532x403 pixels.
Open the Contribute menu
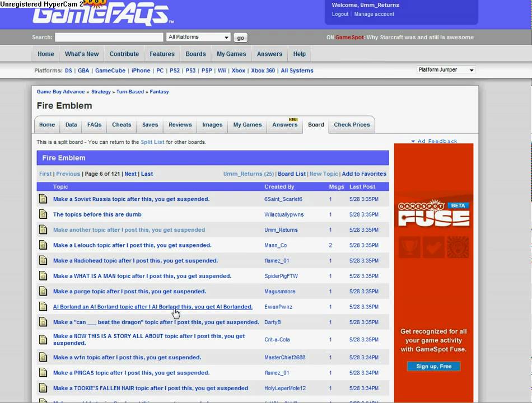click(124, 54)
